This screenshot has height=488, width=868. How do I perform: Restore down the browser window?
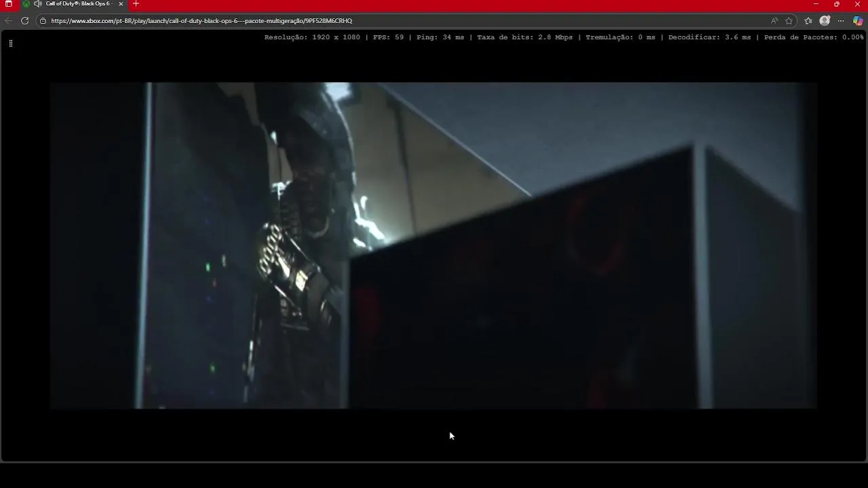[x=836, y=4]
